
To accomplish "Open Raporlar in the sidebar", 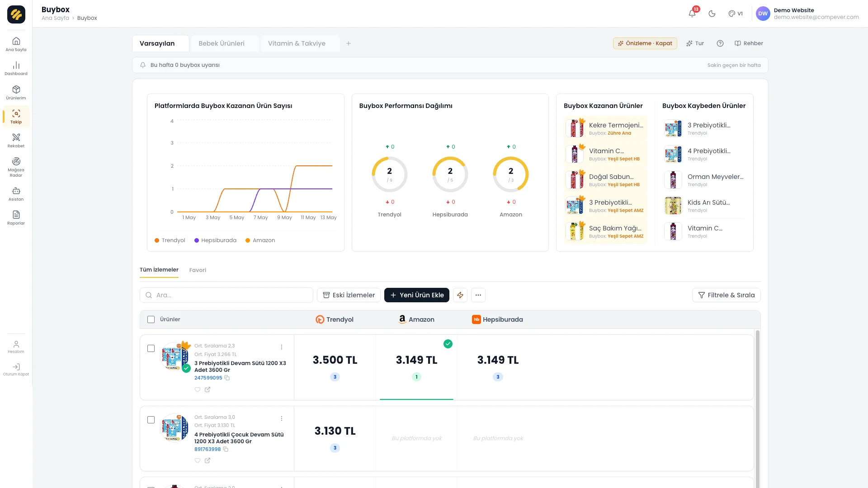I will click(16, 218).
